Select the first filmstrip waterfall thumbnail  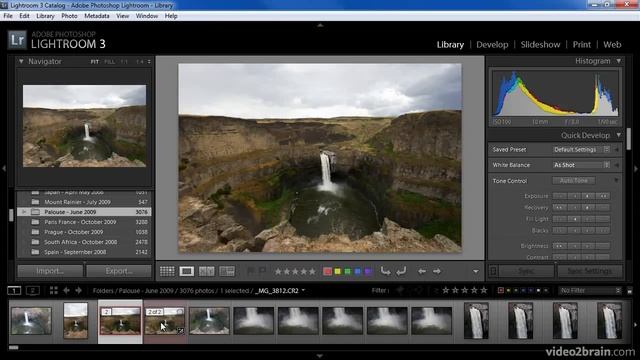(31, 321)
